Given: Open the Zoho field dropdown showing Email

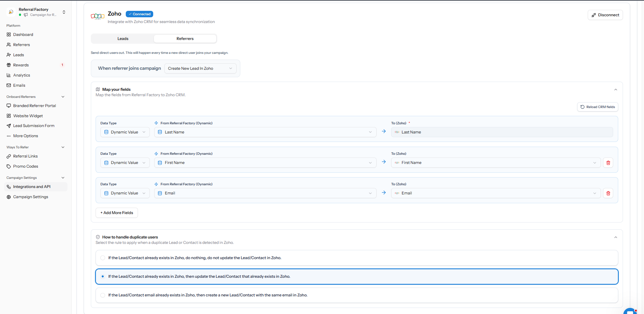Looking at the screenshot, I should (496, 193).
